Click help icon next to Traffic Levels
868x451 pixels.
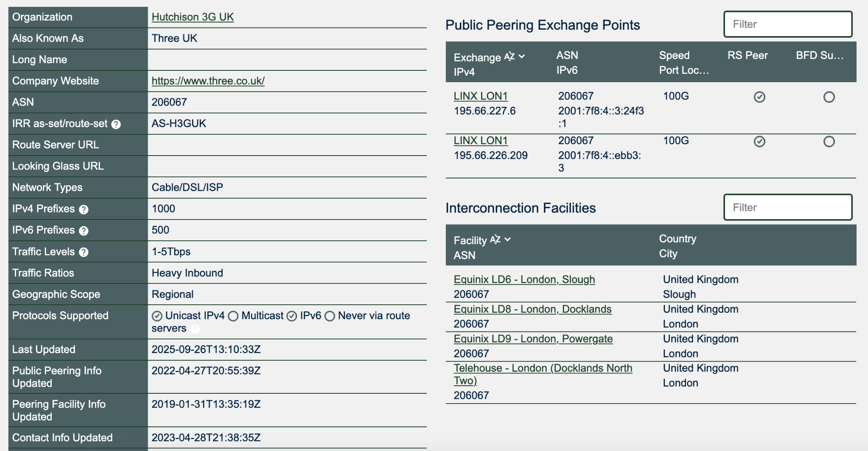click(84, 252)
